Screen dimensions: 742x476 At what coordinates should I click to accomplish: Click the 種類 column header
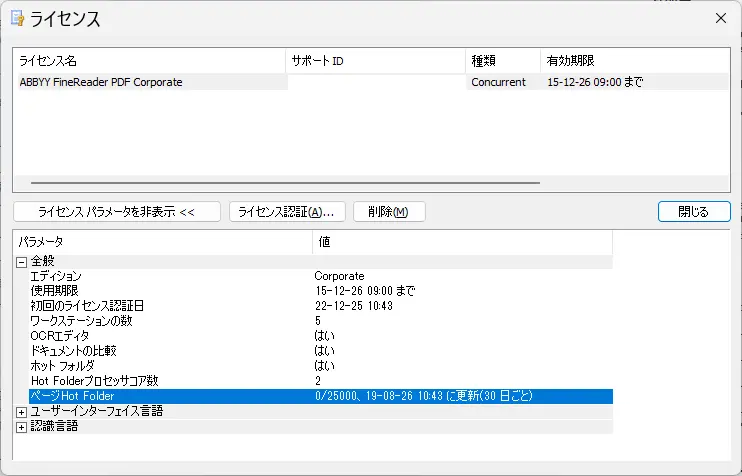(503, 61)
